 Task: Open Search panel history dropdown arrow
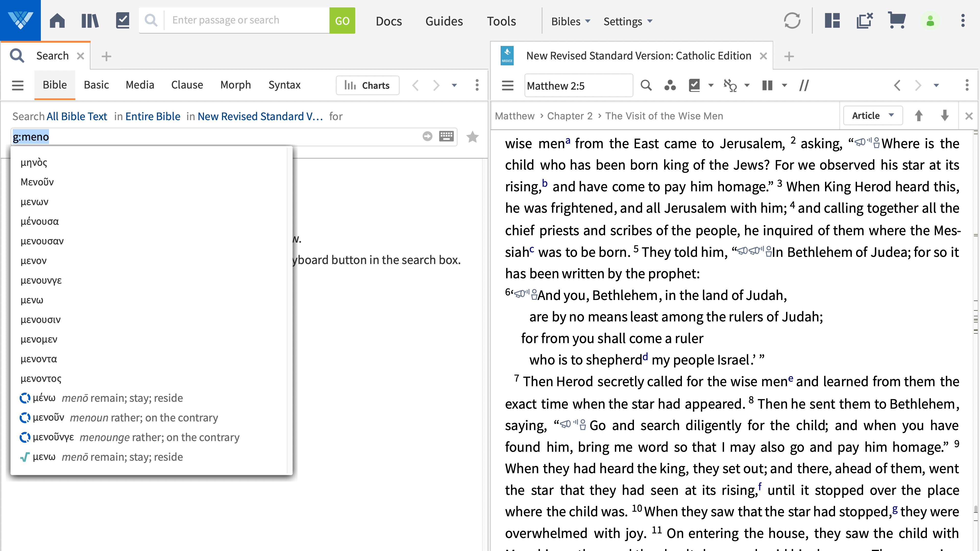pyautogui.click(x=454, y=85)
